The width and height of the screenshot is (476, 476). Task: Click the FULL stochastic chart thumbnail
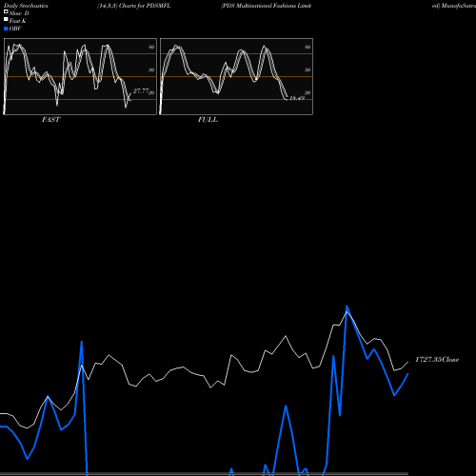coord(236,76)
